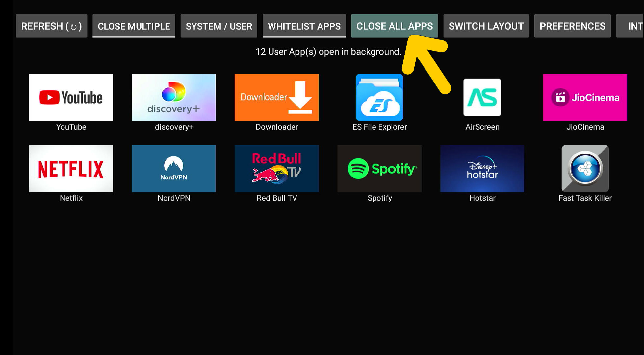Switch to System/User view
Image resolution: width=644 pixels, height=355 pixels.
(219, 26)
